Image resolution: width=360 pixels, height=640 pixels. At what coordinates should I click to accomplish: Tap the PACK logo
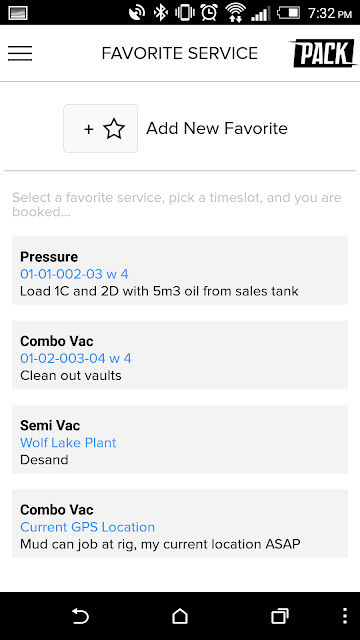click(323, 53)
